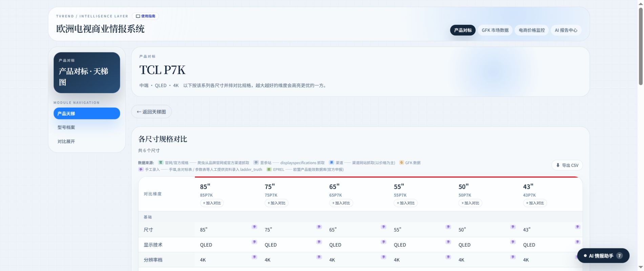Open the 使用指南 guide link
Viewport: 644px width, 271px height.
[x=145, y=16]
